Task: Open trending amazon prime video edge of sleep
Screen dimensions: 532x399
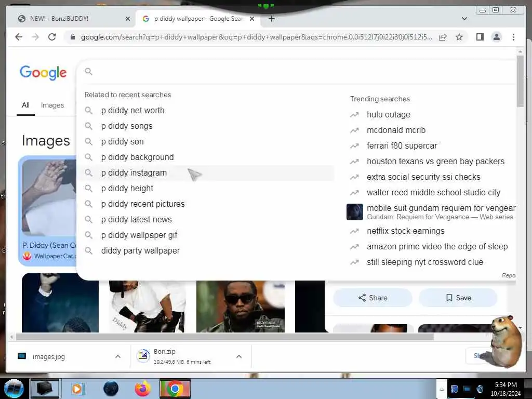Action: pyautogui.click(x=437, y=247)
